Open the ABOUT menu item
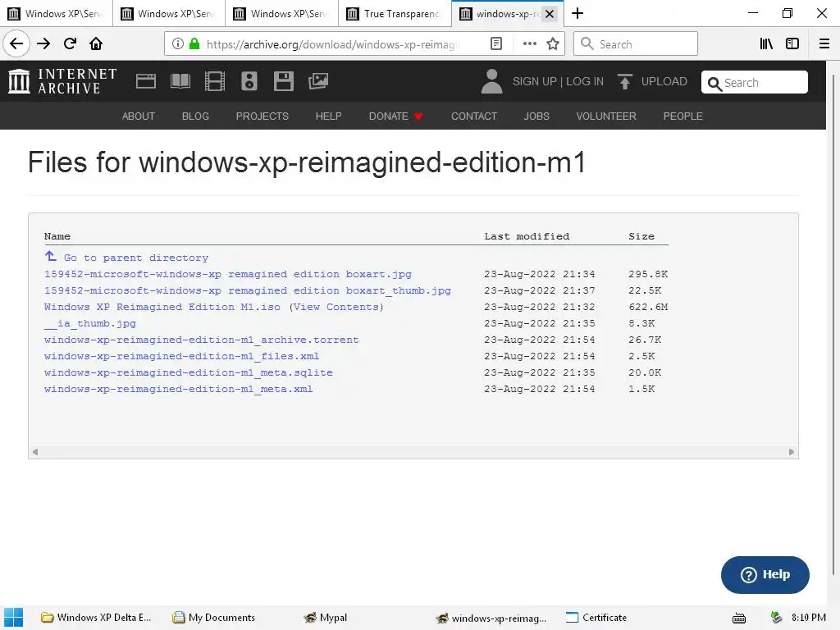Viewport: 840px width, 630px height. click(x=138, y=116)
